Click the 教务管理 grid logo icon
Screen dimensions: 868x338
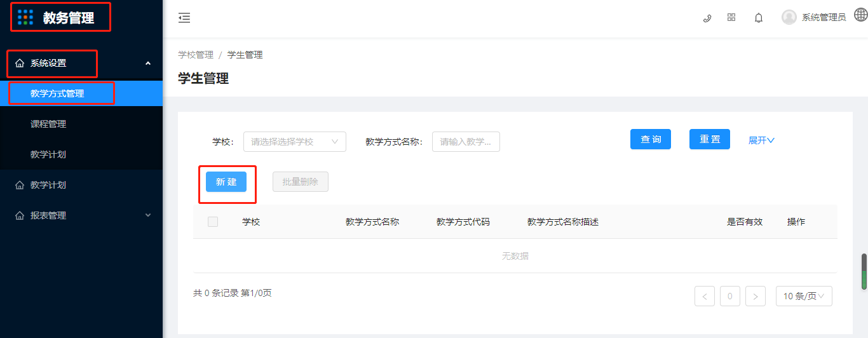tap(25, 17)
